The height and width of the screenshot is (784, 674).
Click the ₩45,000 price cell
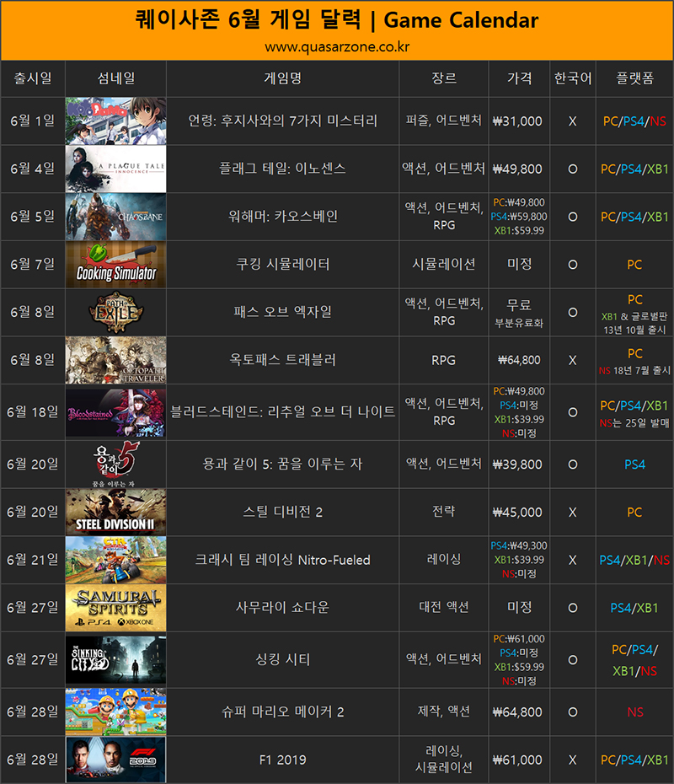[517, 513]
